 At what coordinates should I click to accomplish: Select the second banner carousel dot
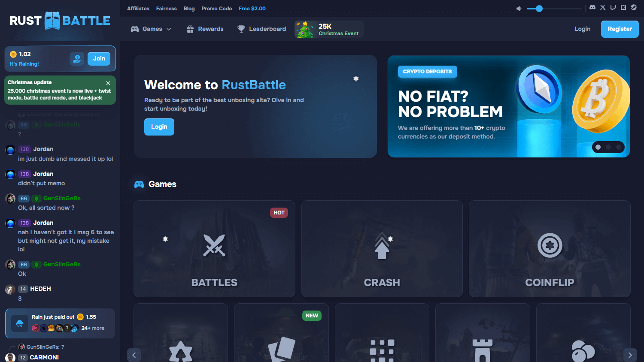click(608, 147)
